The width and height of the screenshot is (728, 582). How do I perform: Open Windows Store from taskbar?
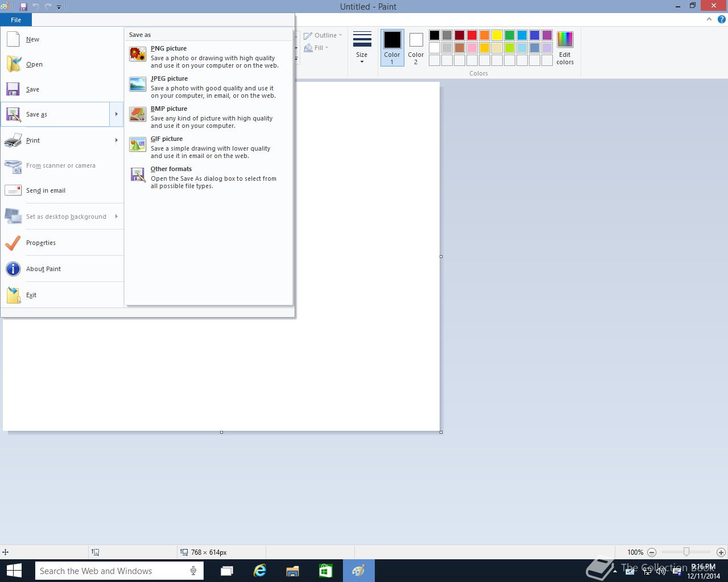tap(325, 571)
